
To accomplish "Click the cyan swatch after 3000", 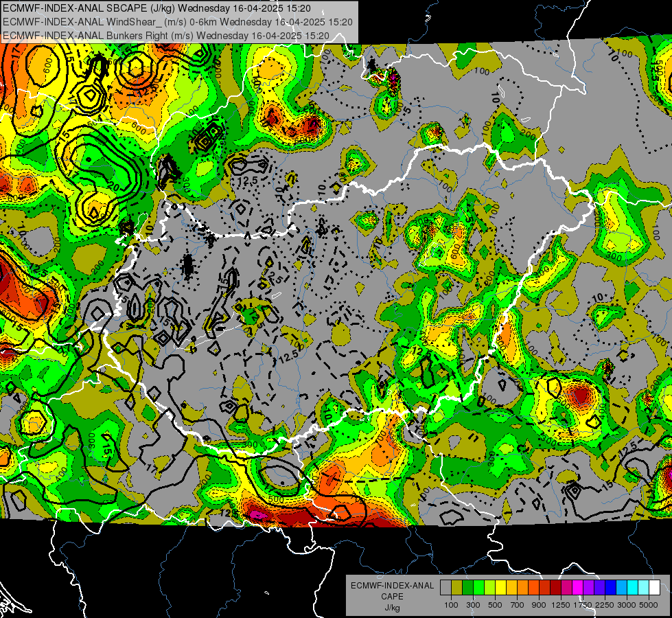I will pyautogui.click(x=633, y=588).
